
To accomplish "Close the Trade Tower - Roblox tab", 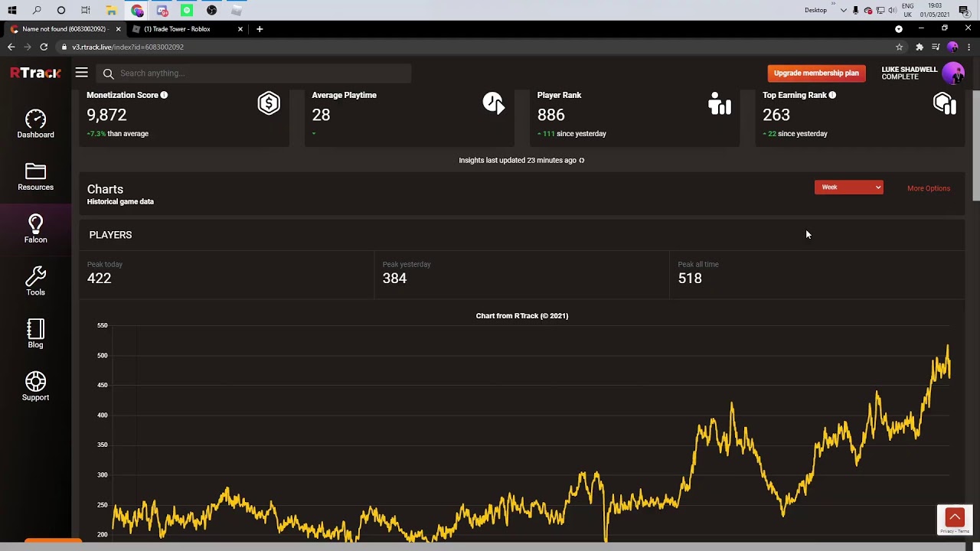I will [x=240, y=29].
